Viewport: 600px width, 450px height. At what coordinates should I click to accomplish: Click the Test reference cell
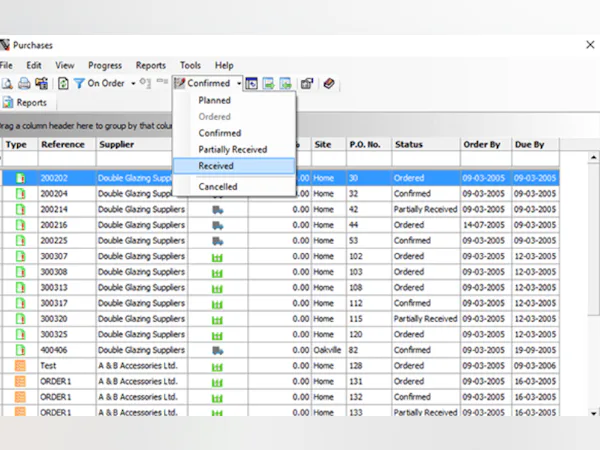[67, 366]
